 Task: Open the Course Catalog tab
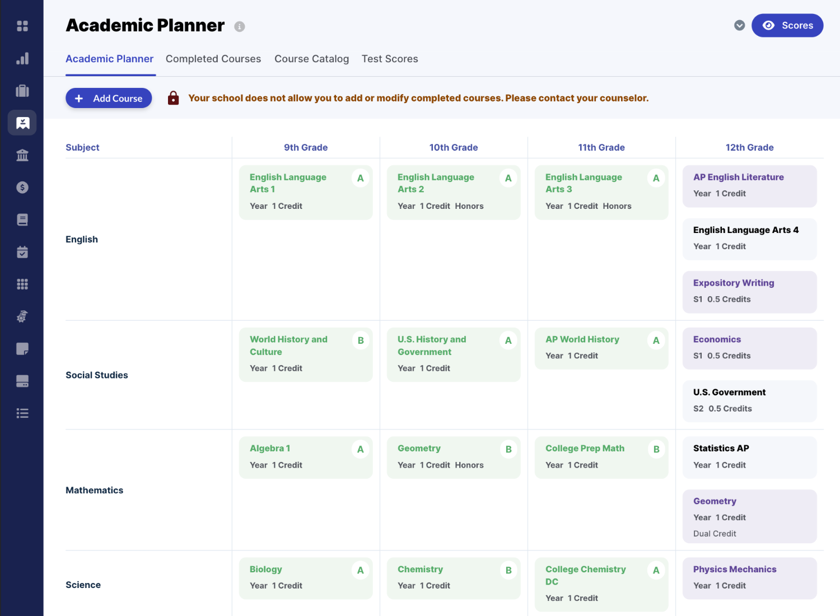pos(311,59)
